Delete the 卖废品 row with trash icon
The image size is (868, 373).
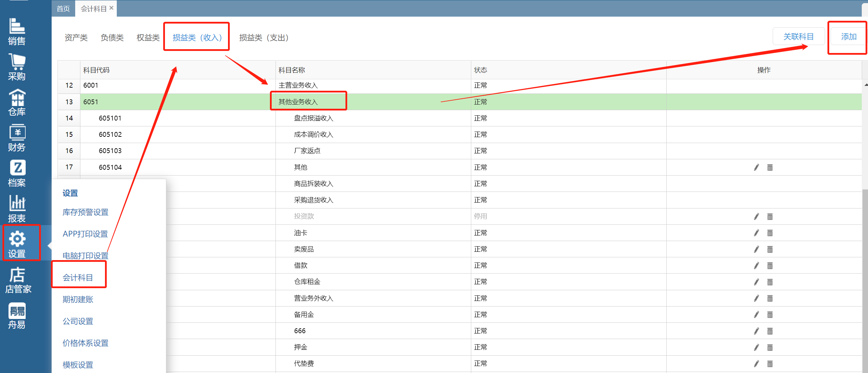pyautogui.click(x=770, y=249)
